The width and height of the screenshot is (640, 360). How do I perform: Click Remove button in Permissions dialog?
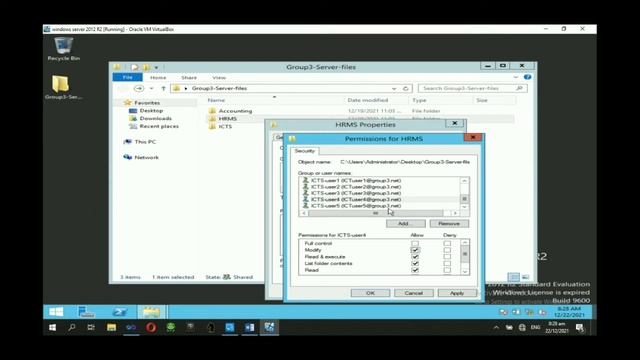(x=449, y=224)
